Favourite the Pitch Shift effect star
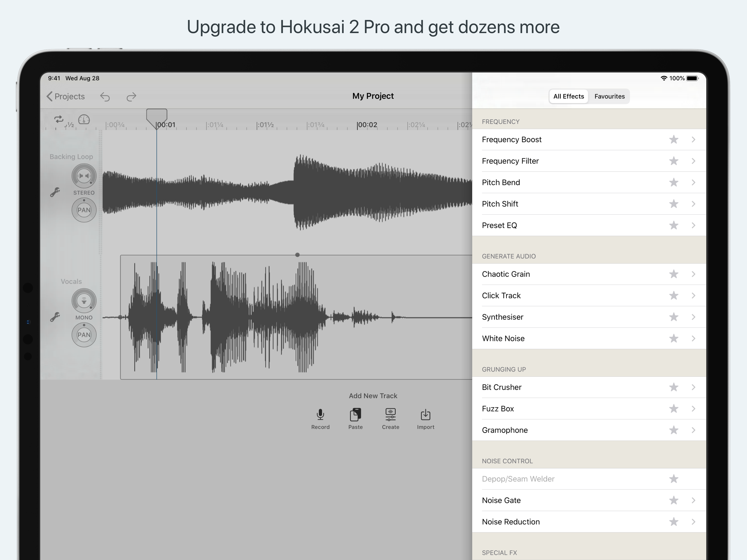747x560 pixels. [x=673, y=204]
